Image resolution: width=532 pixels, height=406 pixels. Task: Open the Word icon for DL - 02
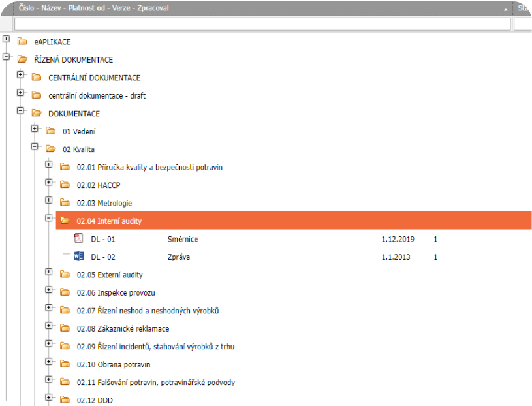(x=78, y=257)
